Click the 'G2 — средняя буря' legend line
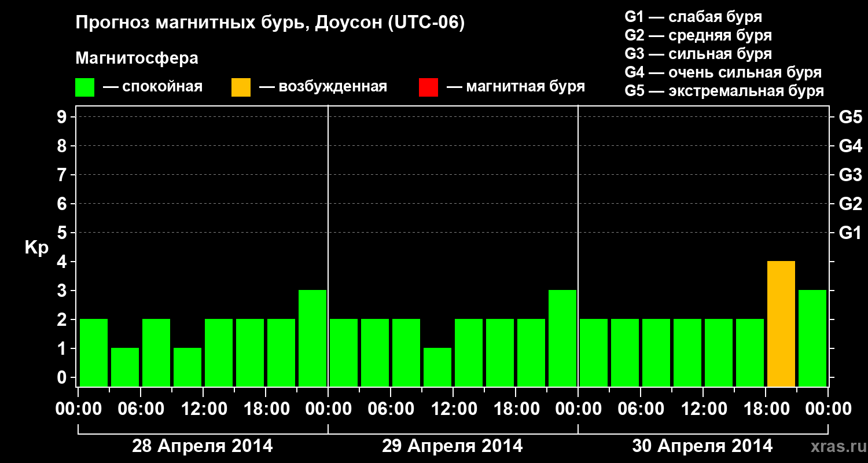 click(698, 35)
